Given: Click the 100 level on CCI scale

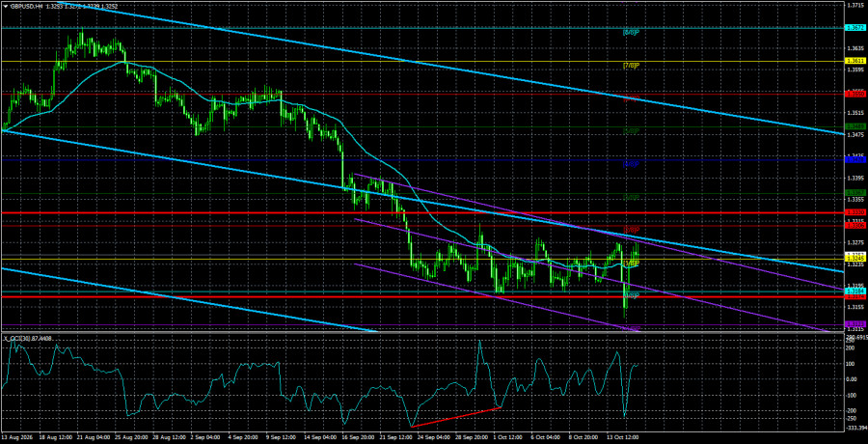Looking at the screenshot, I should pos(851,364).
